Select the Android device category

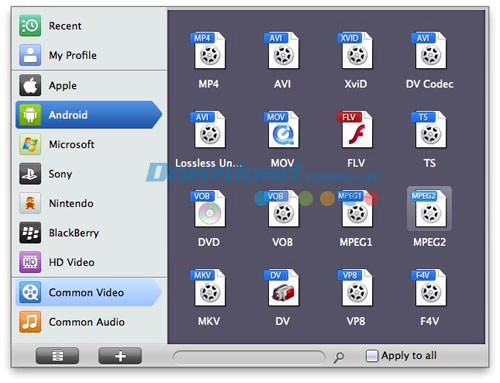[89, 115]
